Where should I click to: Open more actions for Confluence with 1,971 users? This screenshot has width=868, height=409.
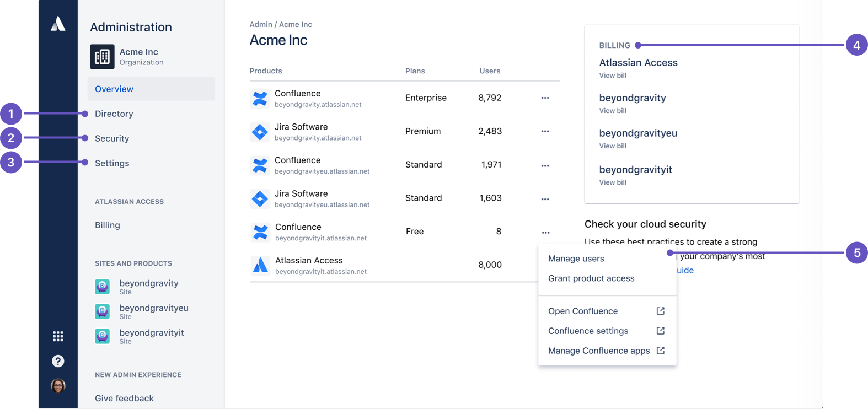tap(545, 165)
